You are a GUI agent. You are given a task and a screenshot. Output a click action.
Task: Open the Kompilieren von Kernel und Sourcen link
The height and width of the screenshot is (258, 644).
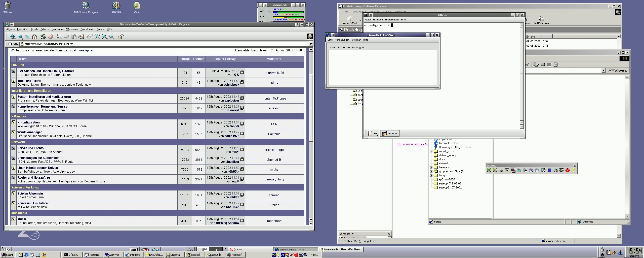tap(43, 107)
